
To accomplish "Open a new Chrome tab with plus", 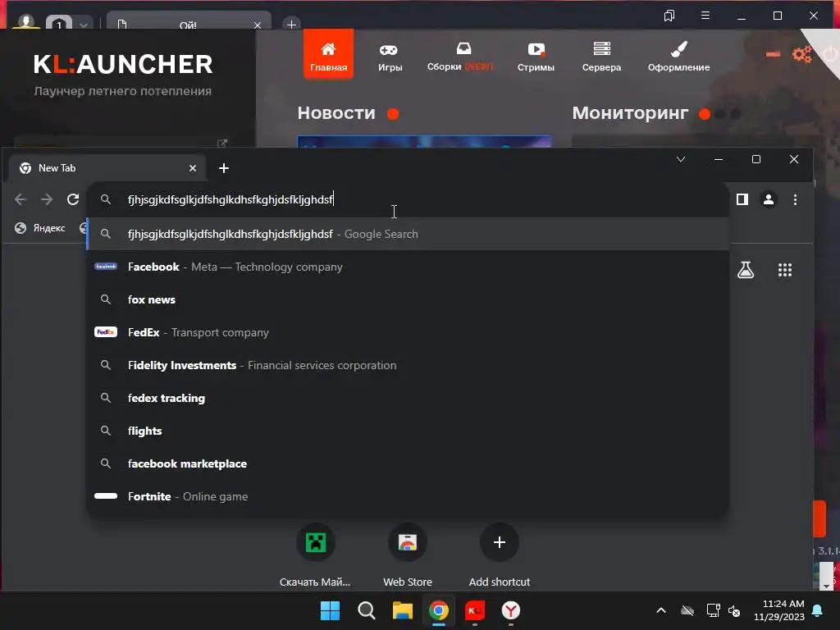I will pos(224,168).
